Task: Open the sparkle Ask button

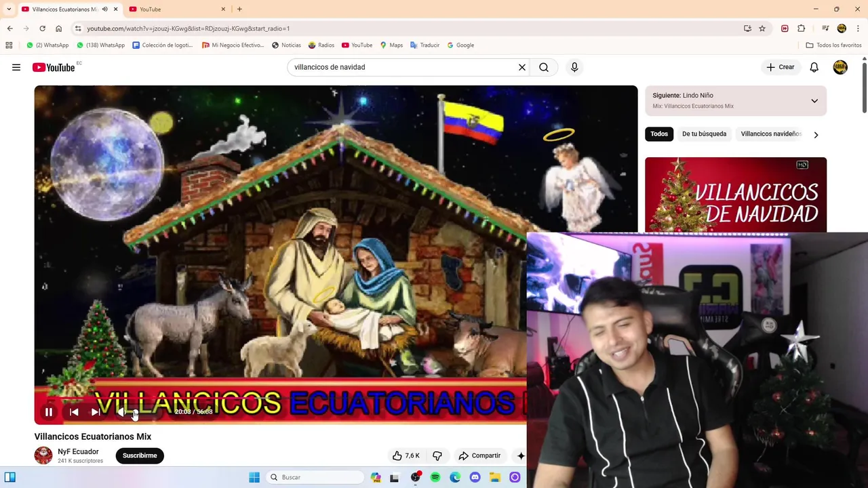Action: 520,455
